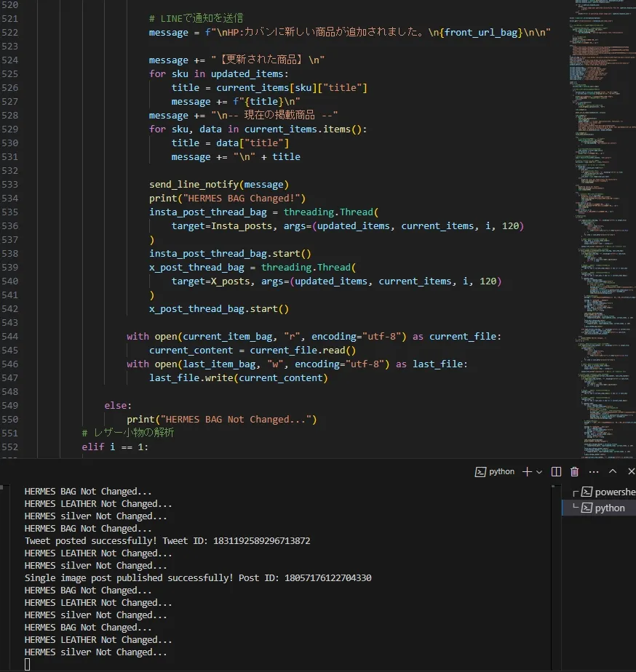
Task: Close the terminal panel
Action: click(x=630, y=472)
